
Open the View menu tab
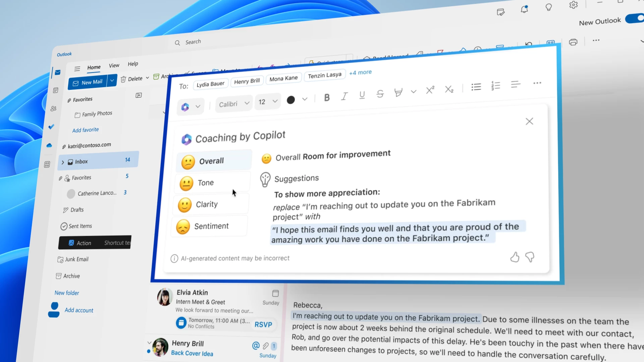(114, 65)
